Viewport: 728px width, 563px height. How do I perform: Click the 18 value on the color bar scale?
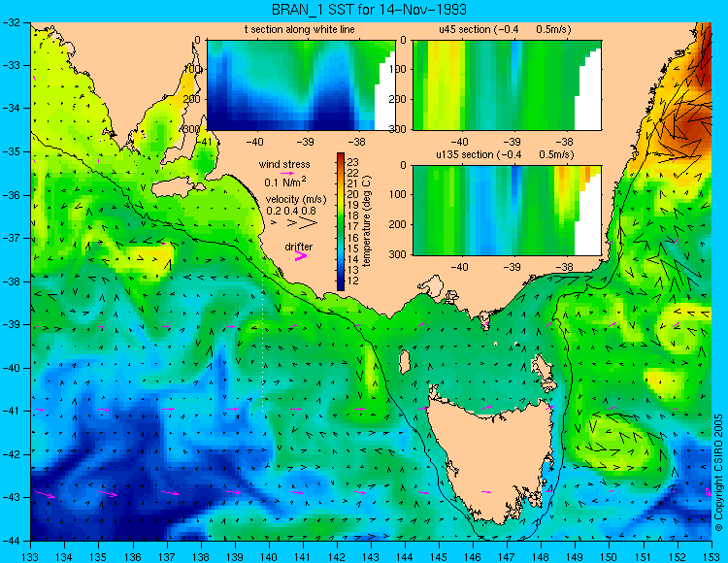pos(353,215)
